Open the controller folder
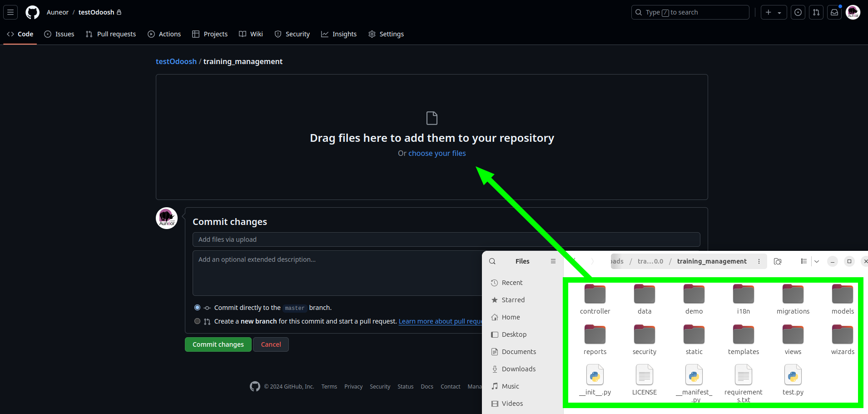The height and width of the screenshot is (414, 868). (595, 294)
